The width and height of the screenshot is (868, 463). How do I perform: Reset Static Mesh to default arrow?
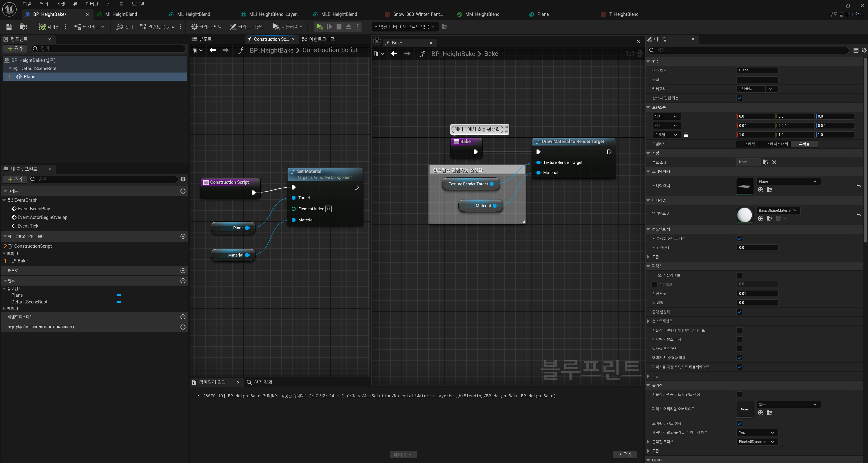(858, 186)
